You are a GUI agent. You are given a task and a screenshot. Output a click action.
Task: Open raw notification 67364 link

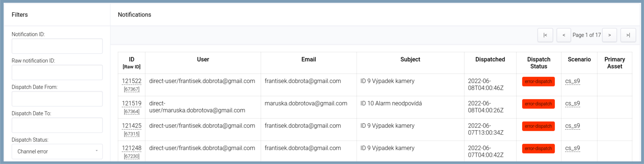click(x=132, y=111)
